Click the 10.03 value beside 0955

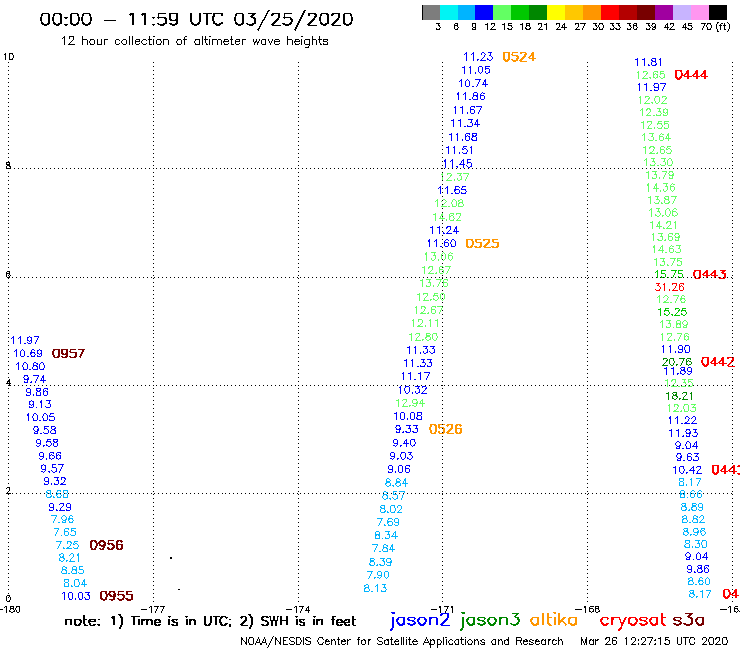click(76, 596)
